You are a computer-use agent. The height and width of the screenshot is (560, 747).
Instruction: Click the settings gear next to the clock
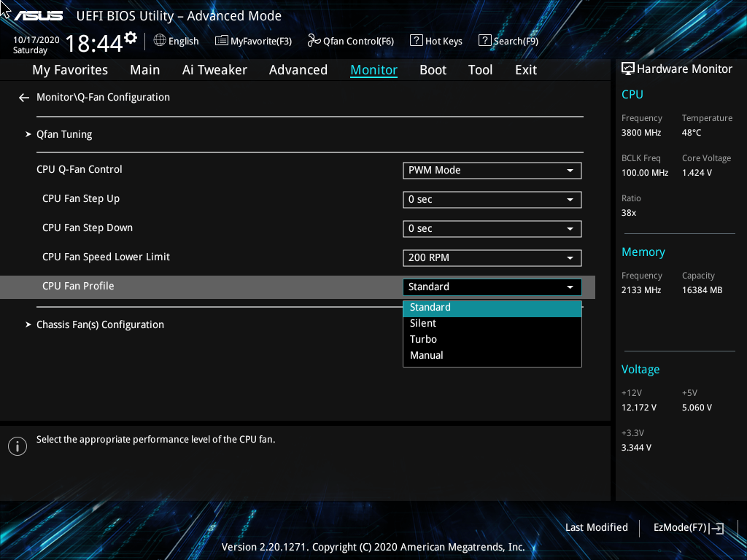[x=131, y=38]
